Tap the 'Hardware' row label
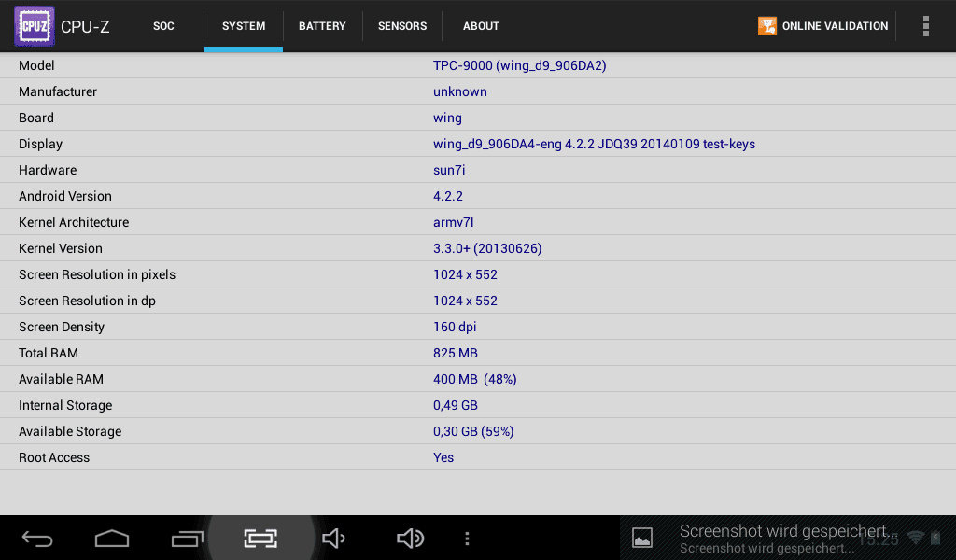 pos(48,170)
